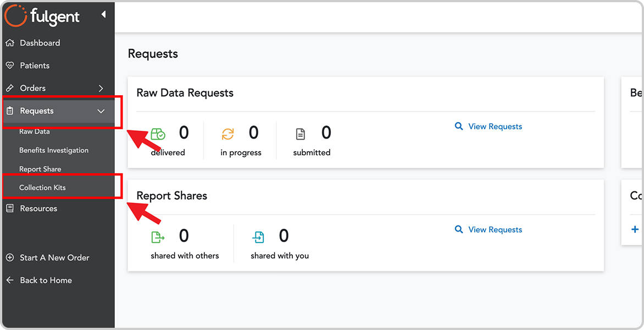644x330 pixels.
Task: Select the Resources document icon
Action: [10, 208]
